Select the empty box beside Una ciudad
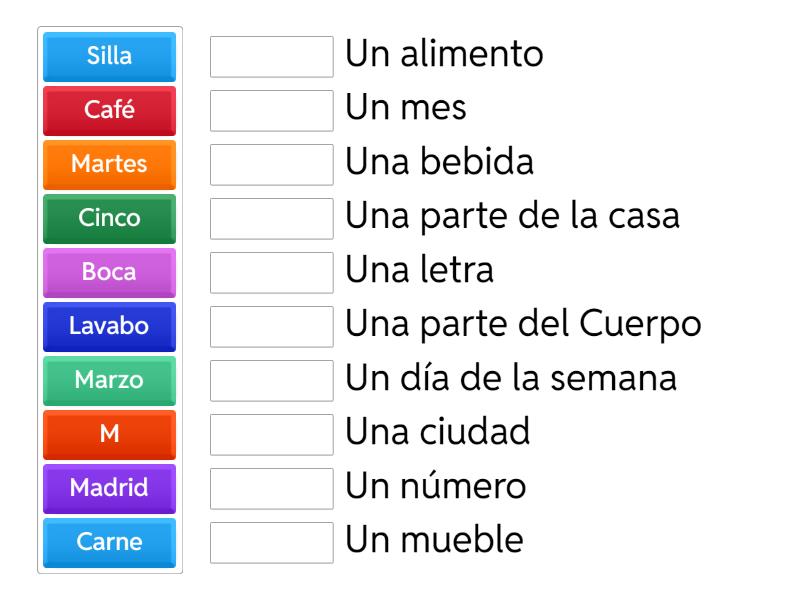 272,435
